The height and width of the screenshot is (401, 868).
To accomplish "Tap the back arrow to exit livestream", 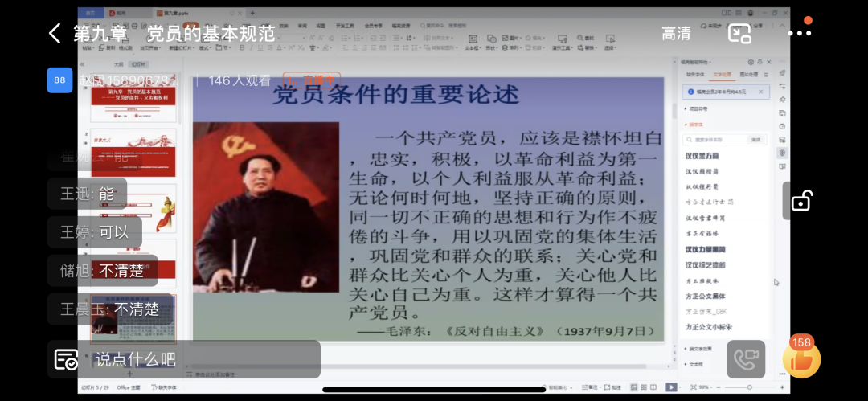I will tap(55, 33).
